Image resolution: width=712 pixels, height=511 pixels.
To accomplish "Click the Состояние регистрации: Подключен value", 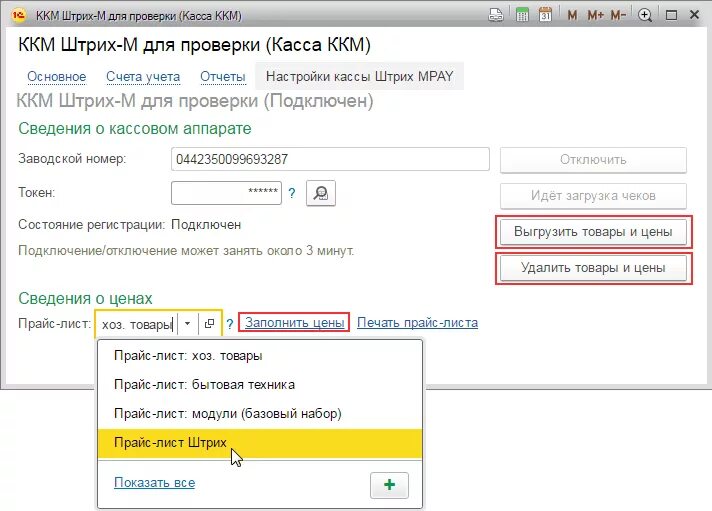I will point(206,225).
